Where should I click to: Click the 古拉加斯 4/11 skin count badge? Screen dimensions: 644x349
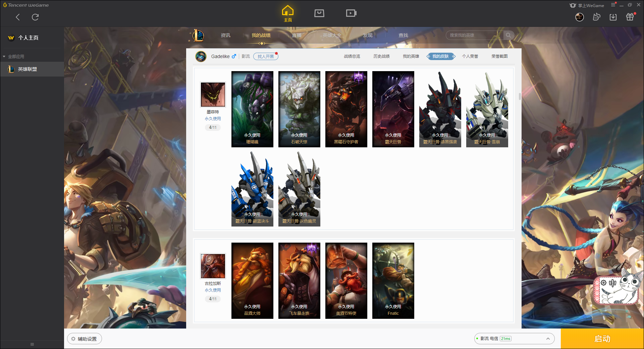point(213,299)
